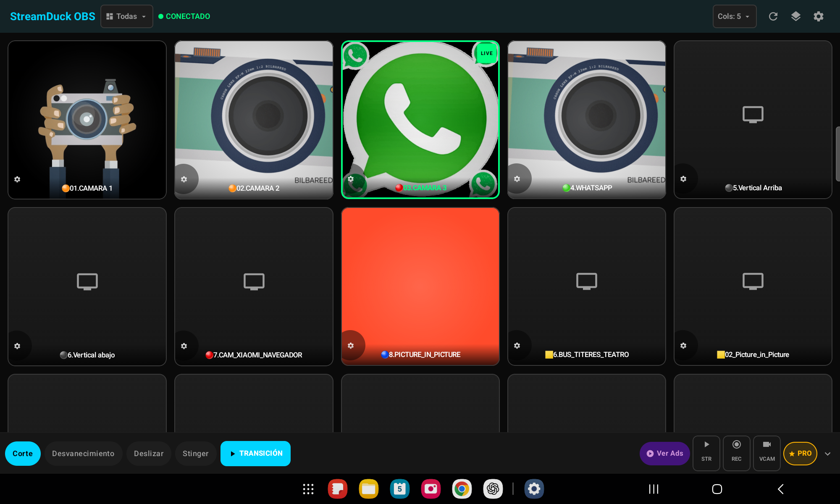This screenshot has width=840, height=504.
Task: Select Desvanecimiento transition type
Action: click(83, 454)
